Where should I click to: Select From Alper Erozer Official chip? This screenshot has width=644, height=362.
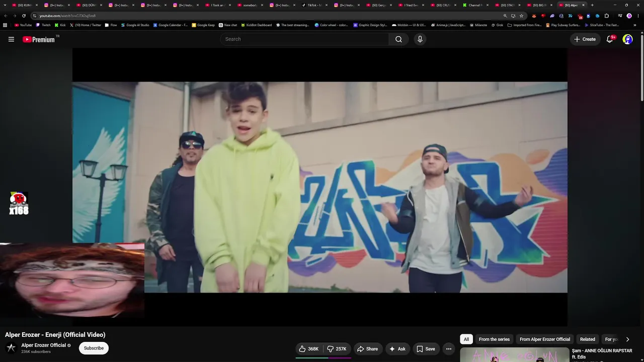click(x=545, y=339)
